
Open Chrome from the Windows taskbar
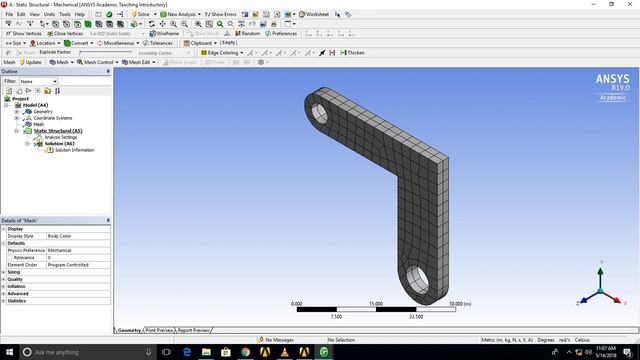tap(245, 352)
